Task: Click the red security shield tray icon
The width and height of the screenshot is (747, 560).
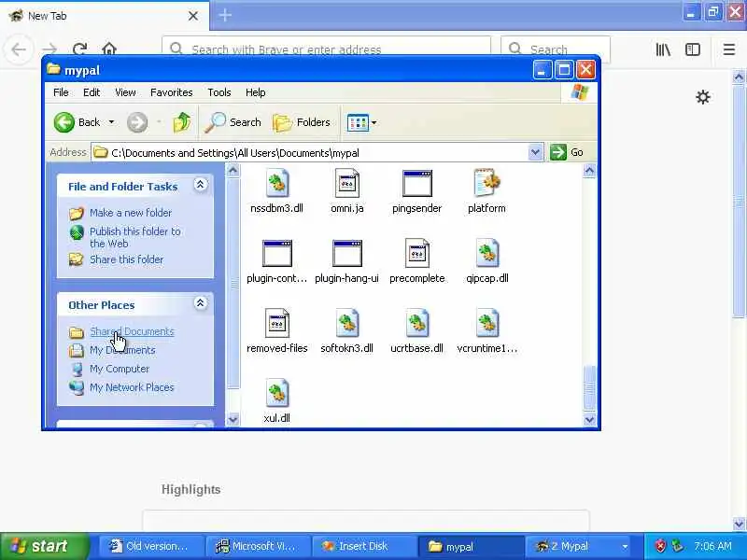Action: coord(660,546)
